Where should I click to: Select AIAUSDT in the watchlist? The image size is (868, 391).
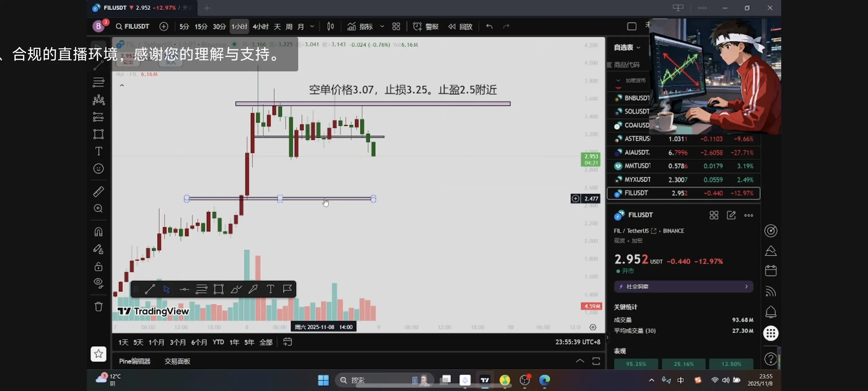pos(637,152)
